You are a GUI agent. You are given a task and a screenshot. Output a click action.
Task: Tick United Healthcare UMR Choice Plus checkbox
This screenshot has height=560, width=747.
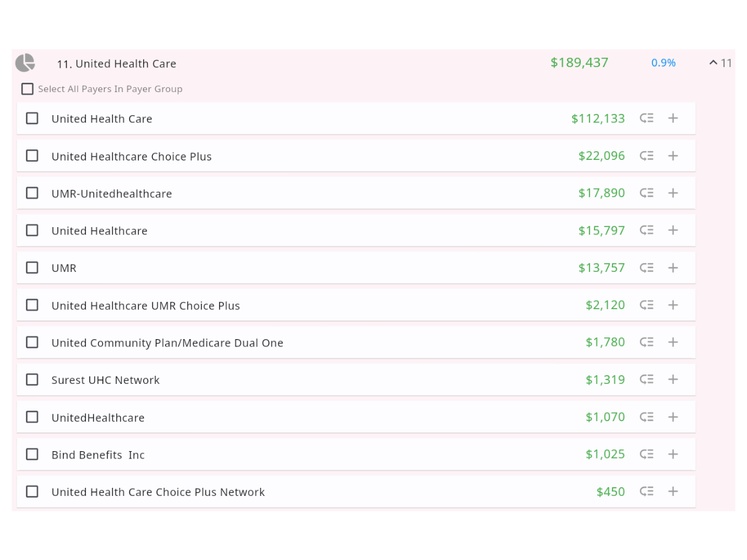tap(32, 305)
